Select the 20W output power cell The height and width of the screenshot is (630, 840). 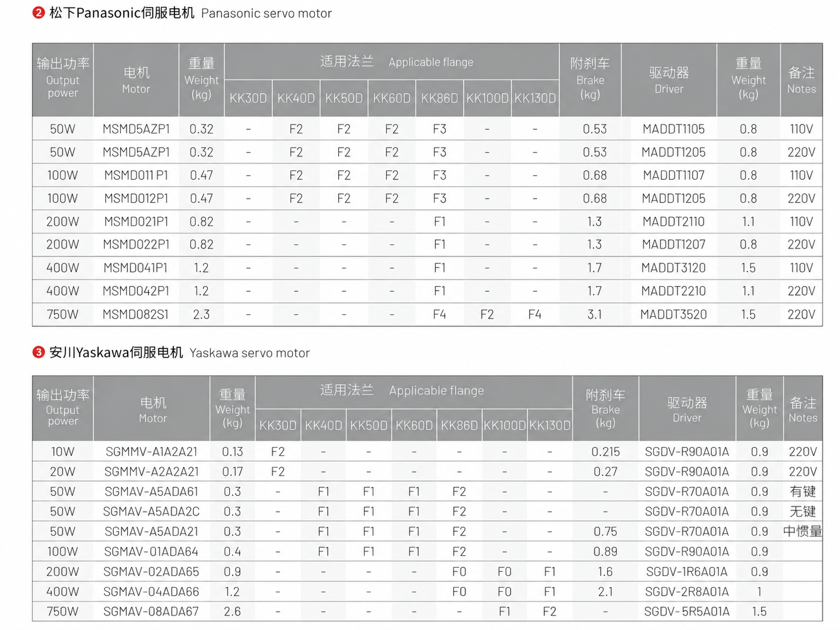pos(63,472)
